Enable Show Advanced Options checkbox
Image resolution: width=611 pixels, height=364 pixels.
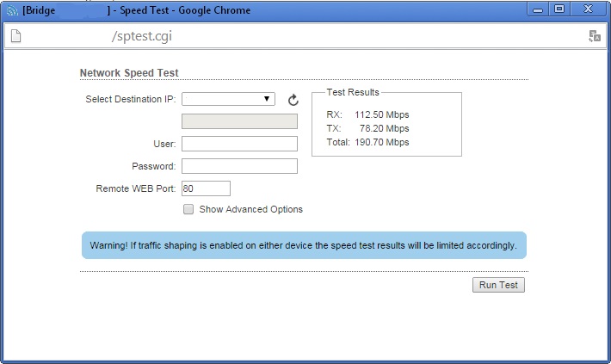click(x=188, y=209)
